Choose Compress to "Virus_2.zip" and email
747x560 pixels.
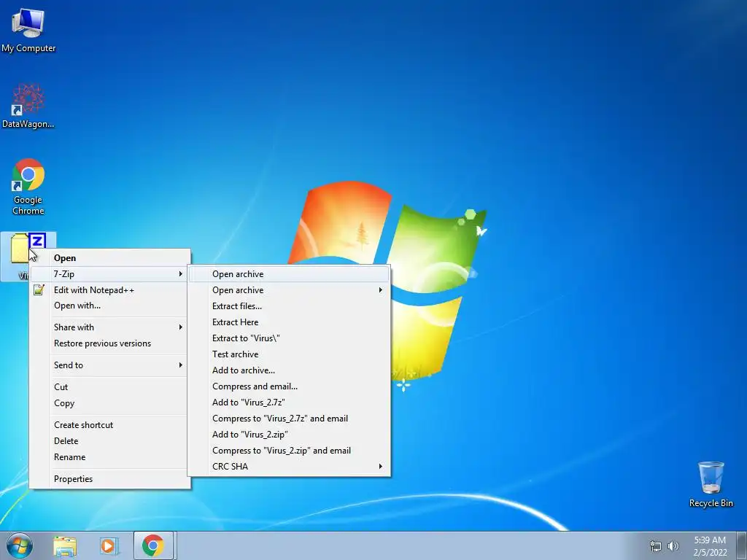tap(289, 451)
